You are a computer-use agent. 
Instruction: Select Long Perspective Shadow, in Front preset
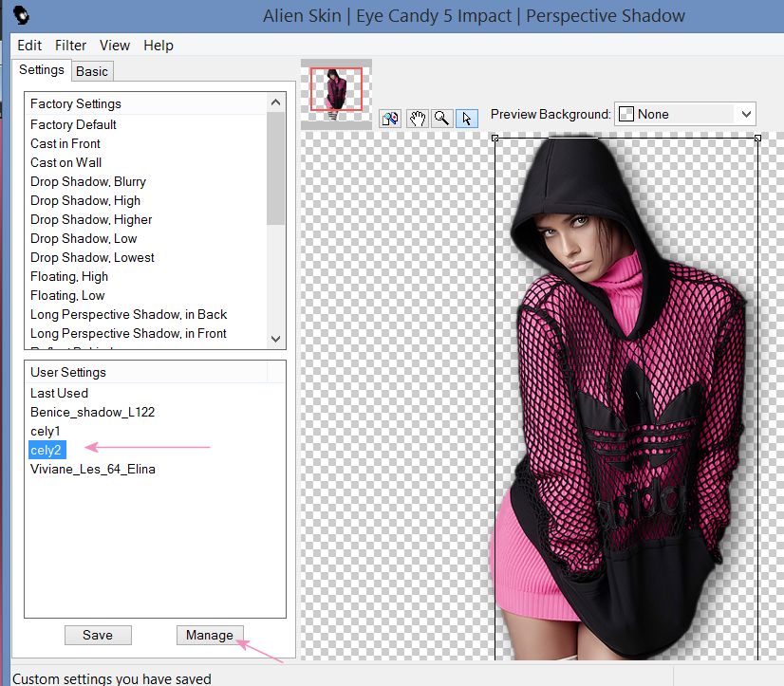128,333
